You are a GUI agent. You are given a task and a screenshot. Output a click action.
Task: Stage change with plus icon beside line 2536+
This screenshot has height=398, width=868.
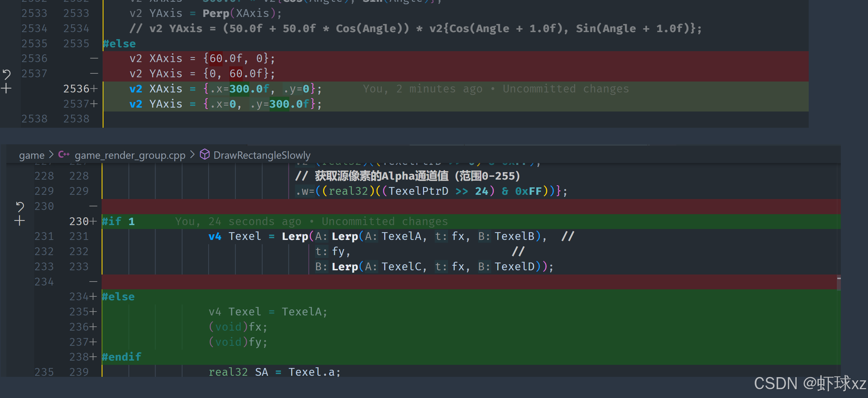[6, 89]
